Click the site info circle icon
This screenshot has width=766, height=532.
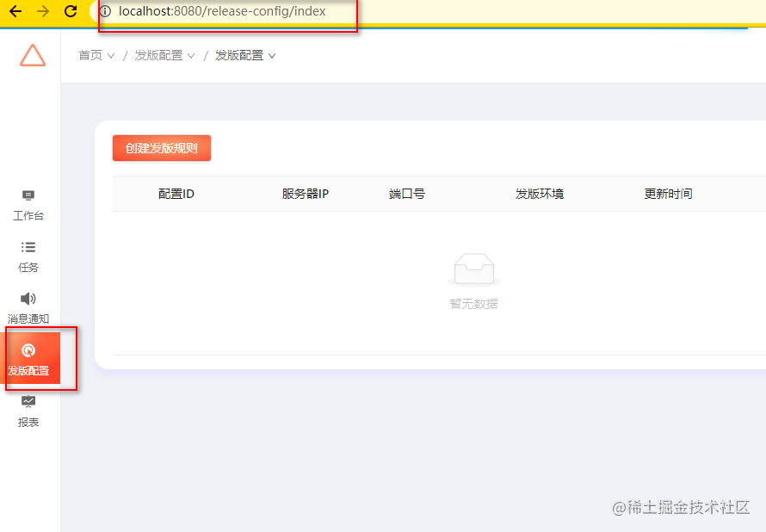tap(103, 12)
